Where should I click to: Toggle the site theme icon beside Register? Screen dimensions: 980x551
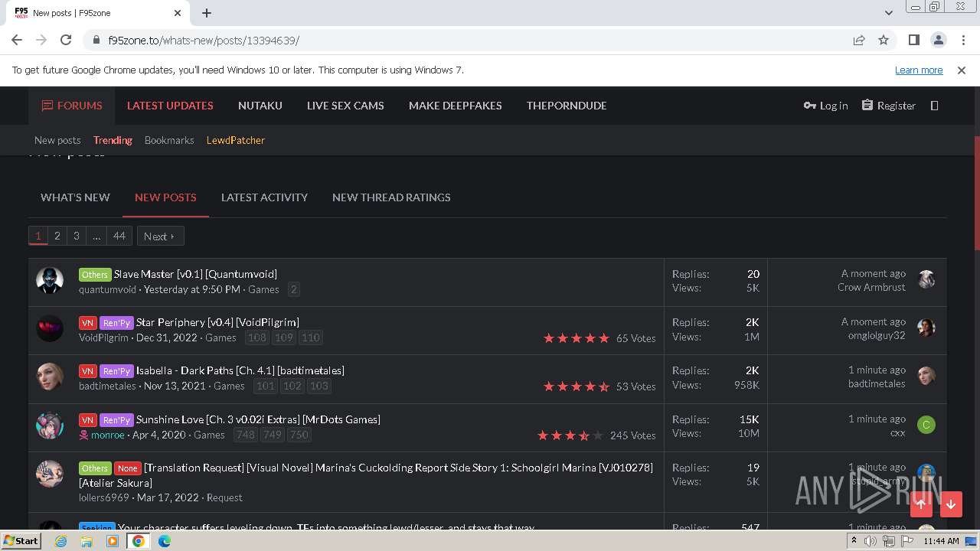click(x=934, y=106)
